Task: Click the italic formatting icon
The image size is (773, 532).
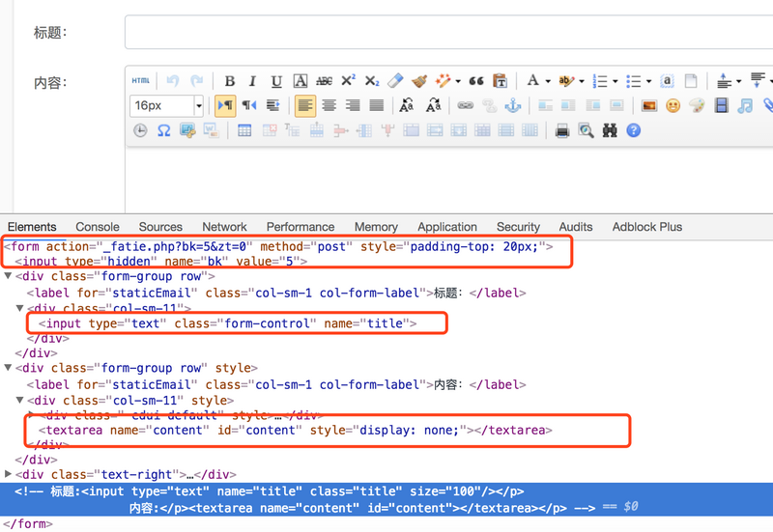Action: coord(252,81)
